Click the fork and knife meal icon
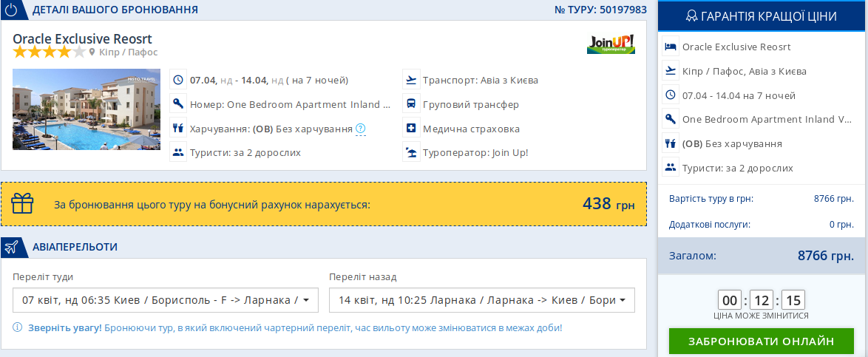 (x=177, y=129)
